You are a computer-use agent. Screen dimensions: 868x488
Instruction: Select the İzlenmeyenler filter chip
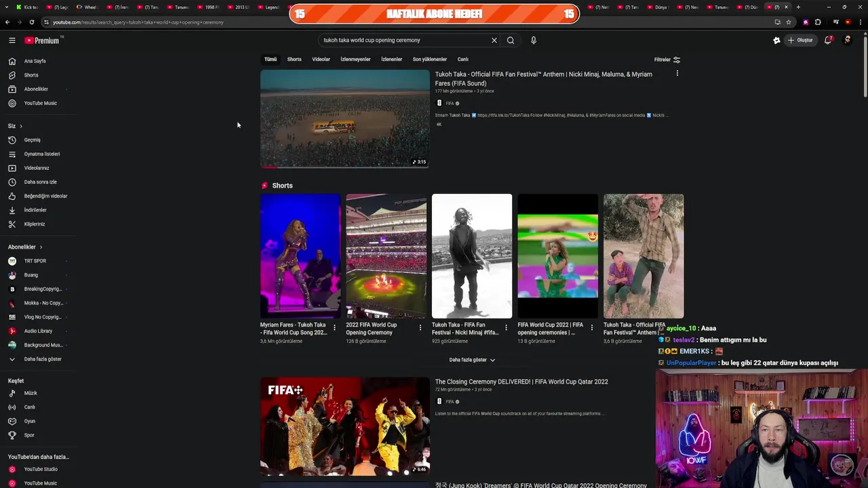pyautogui.click(x=355, y=59)
